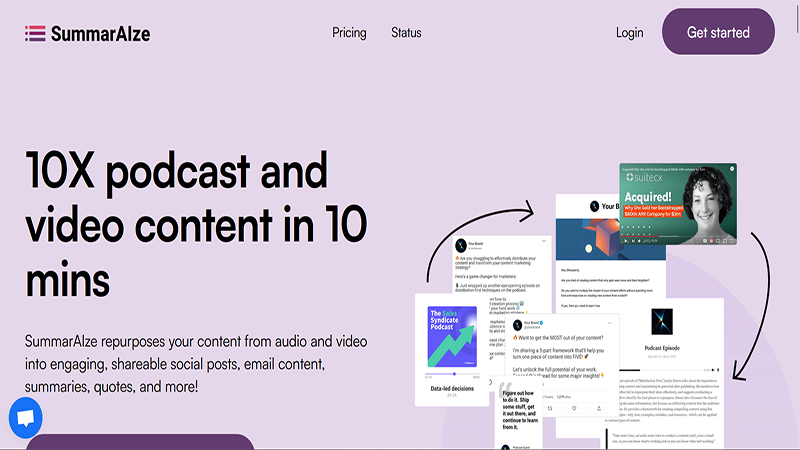Click the Acquired! suitecx video thumbnail
The height and width of the screenshot is (450, 800).
pos(678,204)
